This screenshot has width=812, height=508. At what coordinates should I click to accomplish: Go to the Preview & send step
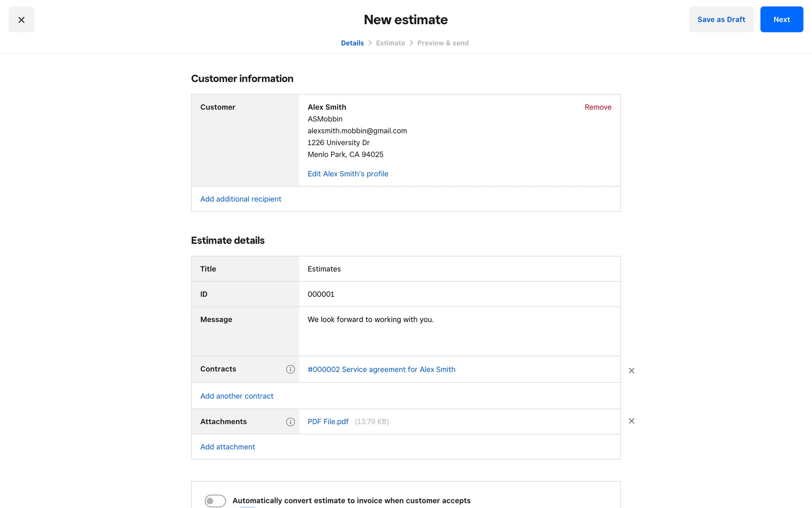point(442,43)
